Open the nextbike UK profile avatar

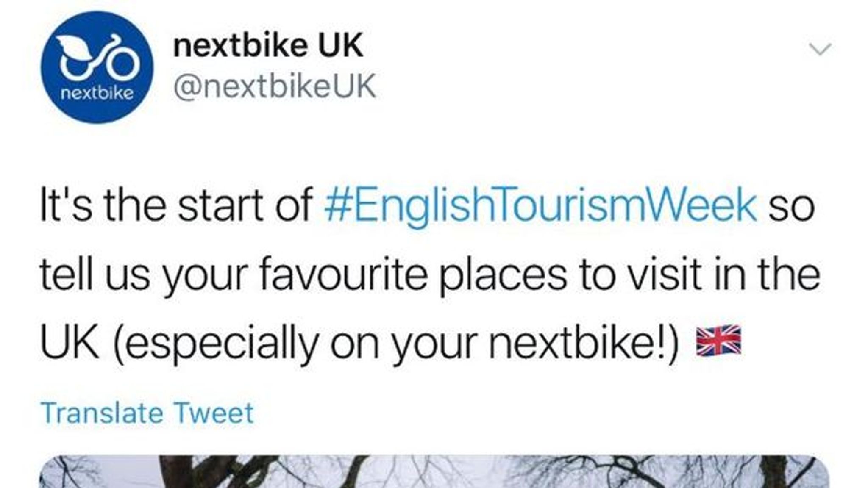pyautogui.click(x=97, y=67)
